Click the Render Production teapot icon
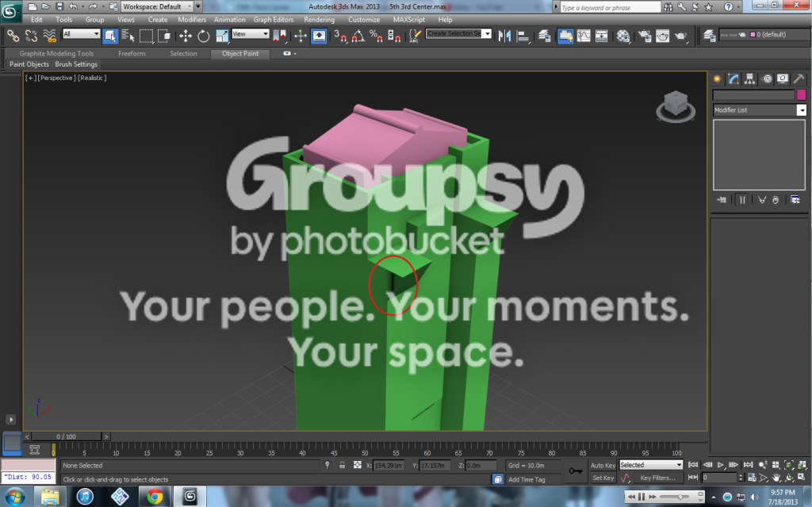The width and height of the screenshot is (812, 507). (680, 36)
